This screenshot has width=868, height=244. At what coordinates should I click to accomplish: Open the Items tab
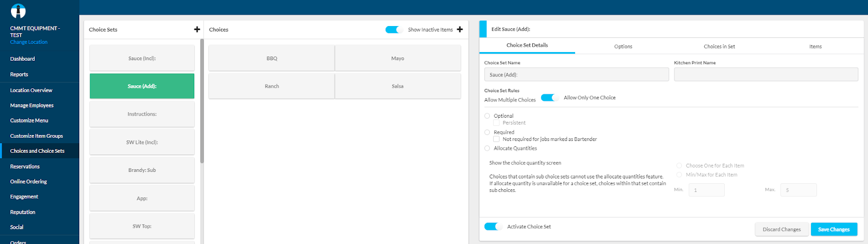pos(815,47)
